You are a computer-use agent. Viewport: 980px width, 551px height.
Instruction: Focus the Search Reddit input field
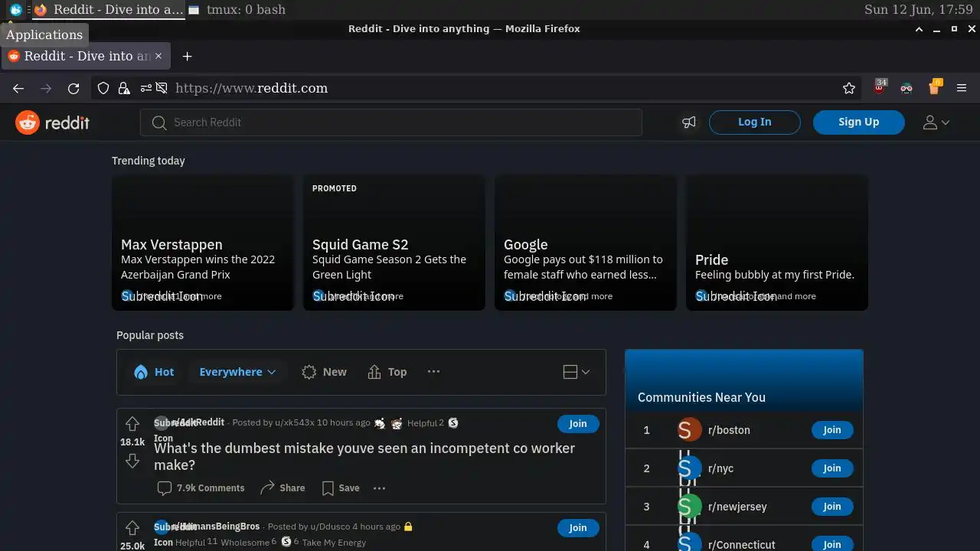[390, 122]
